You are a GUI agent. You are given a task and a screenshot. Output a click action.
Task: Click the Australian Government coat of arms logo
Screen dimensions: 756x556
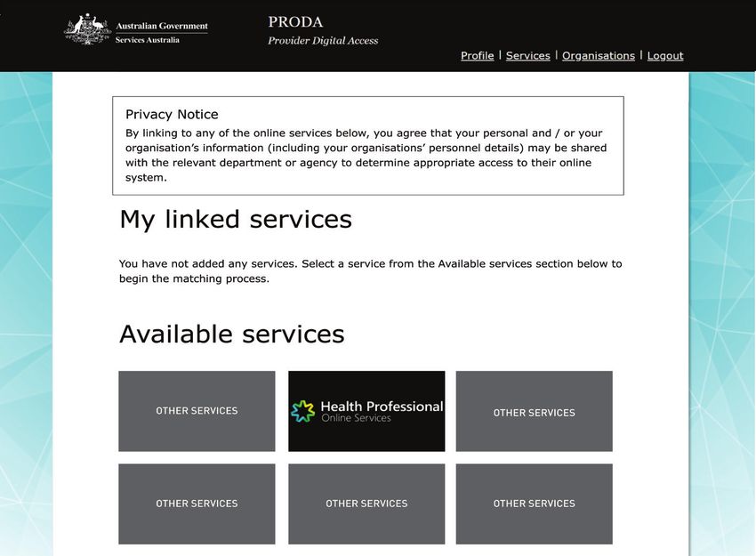point(87,29)
